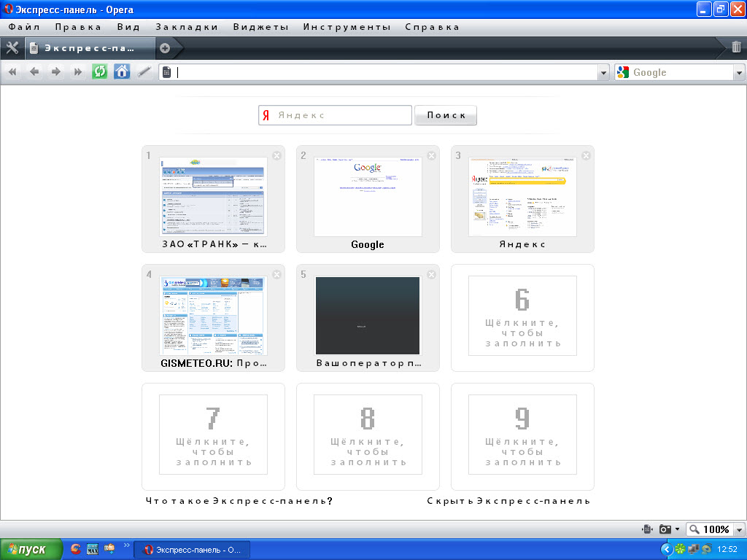Image resolution: width=747 pixels, height=560 pixels.
Task: Toggle show images camera button
Action: point(666,529)
